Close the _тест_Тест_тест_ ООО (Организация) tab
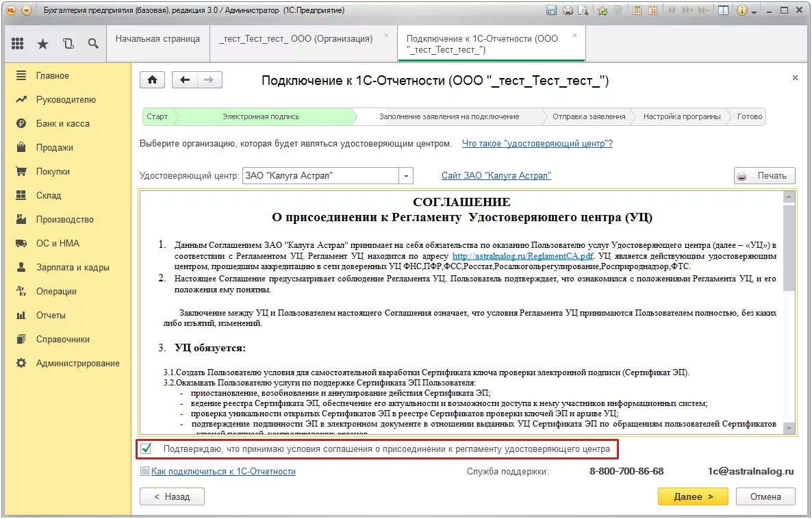 tap(386, 35)
